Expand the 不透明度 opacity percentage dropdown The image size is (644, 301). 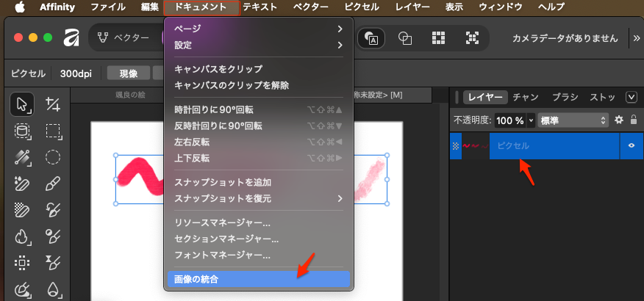point(532,120)
